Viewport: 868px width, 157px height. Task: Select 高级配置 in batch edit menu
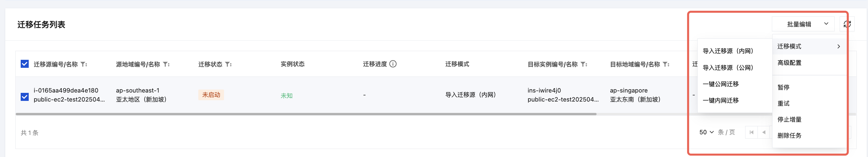click(790, 63)
